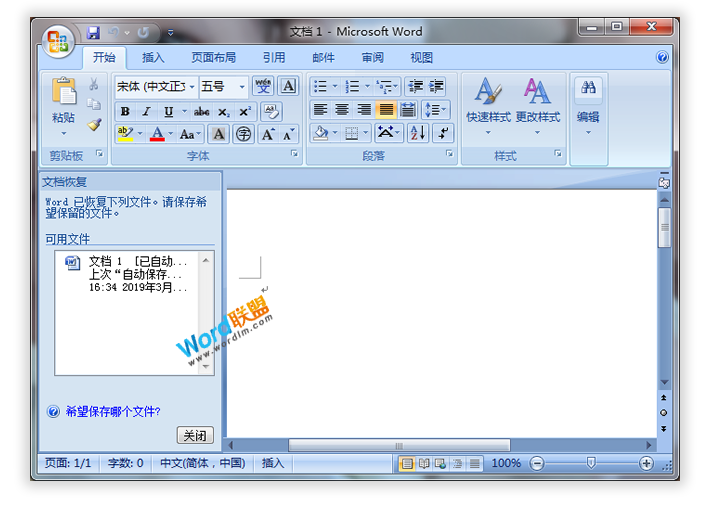Toggle character shading A button

pyautogui.click(x=218, y=134)
